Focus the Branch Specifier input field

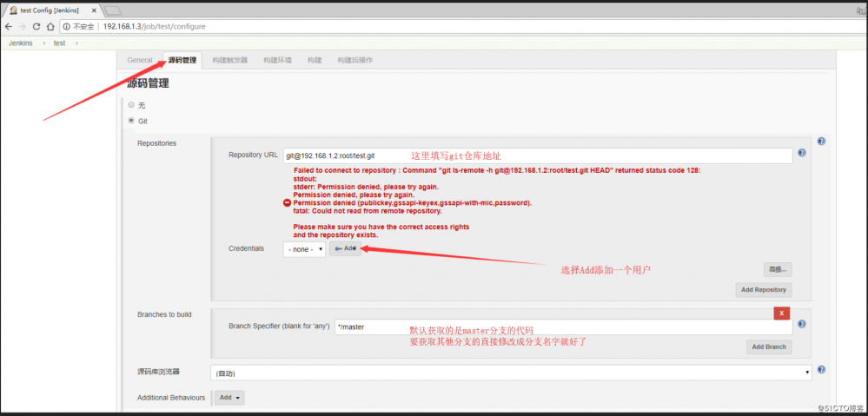[x=564, y=327]
